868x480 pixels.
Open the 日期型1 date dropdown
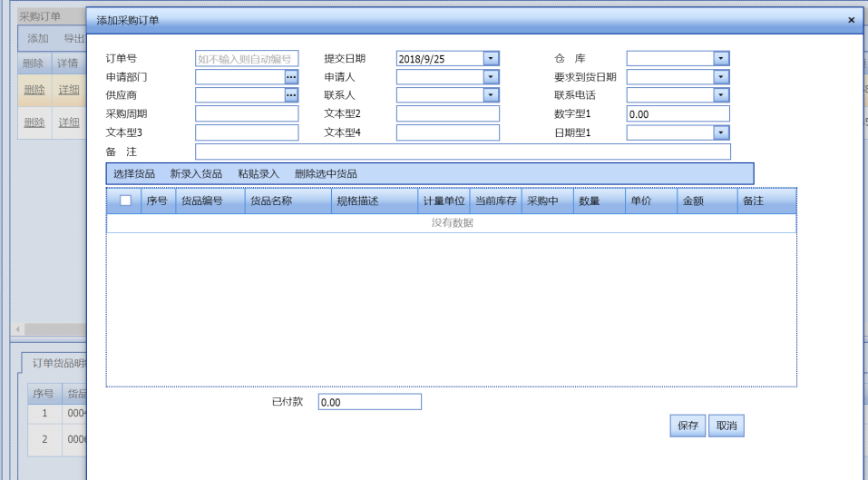[x=721, y=132]
